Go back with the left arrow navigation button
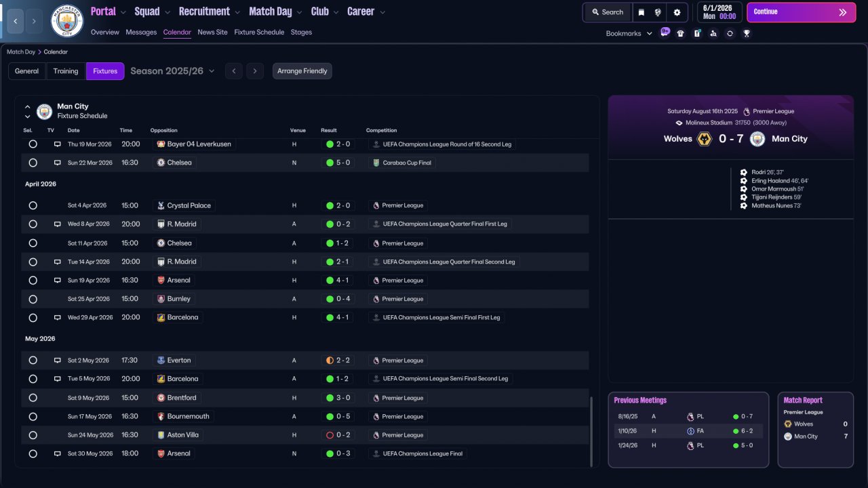Viewport: 868px width, 488px height. pyautogui.click(x=15, y=21)
